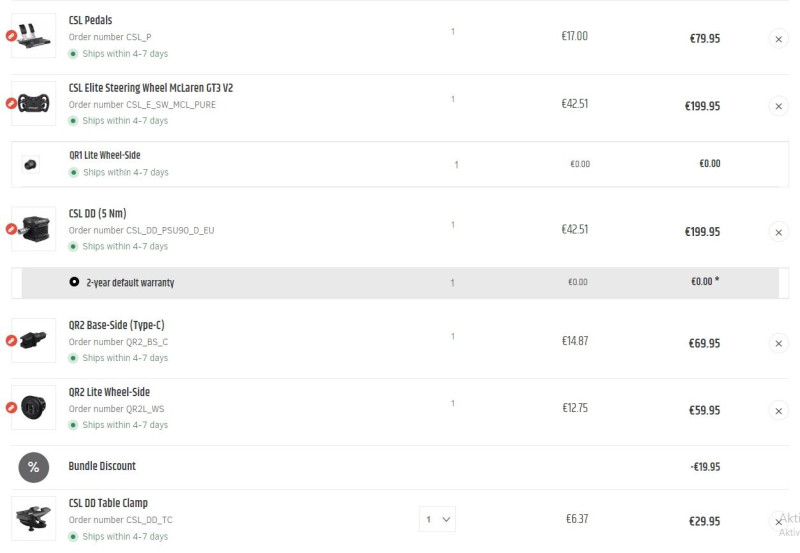Click the QR2 Lite Wheel-Side product image

point(36,407)
